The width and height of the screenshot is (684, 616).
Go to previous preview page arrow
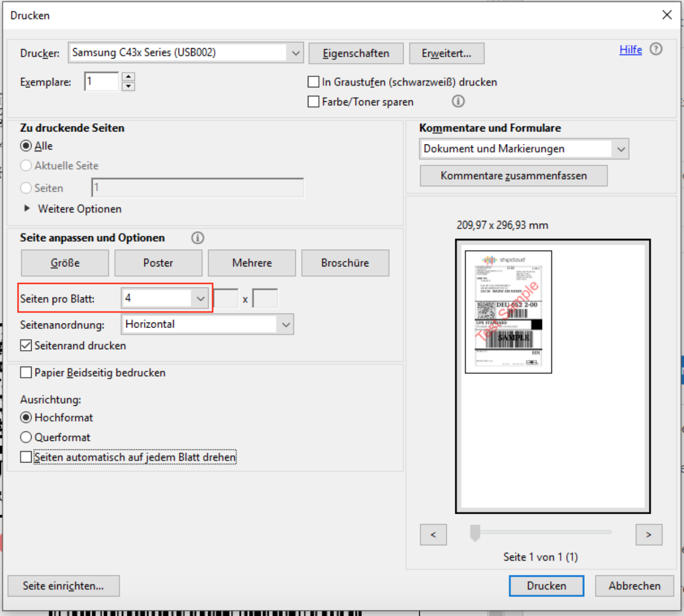[x=433, y=535]
